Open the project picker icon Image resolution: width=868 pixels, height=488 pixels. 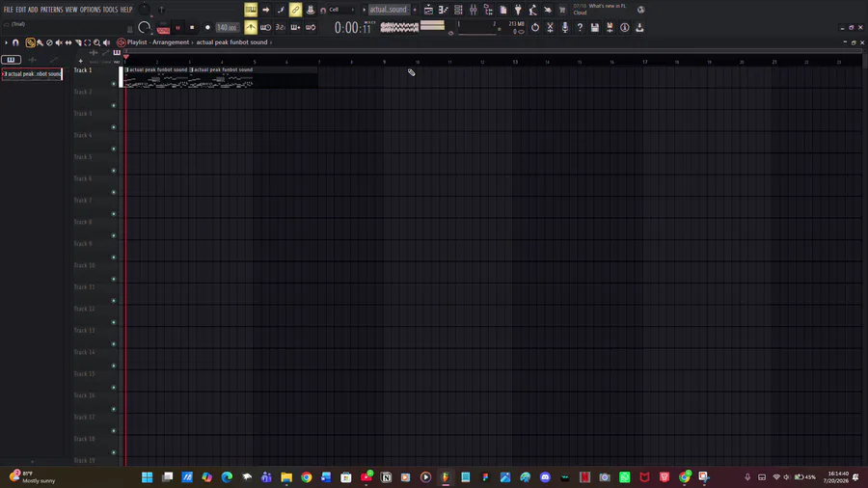point(503,10)
